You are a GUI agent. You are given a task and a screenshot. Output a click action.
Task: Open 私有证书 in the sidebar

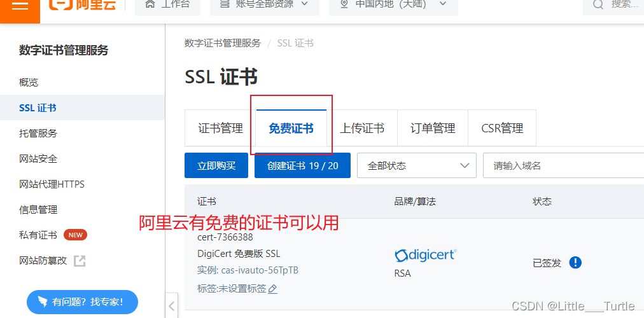coord(38,235)
